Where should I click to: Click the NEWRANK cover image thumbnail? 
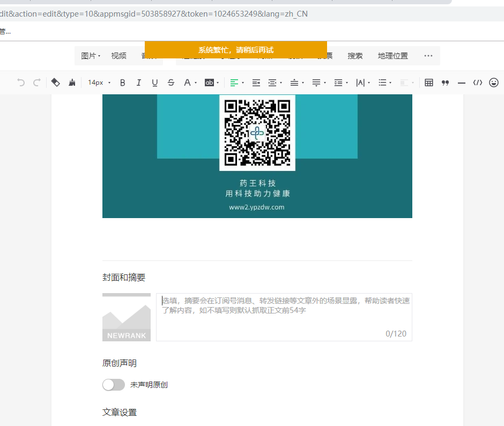coord(127,317)
